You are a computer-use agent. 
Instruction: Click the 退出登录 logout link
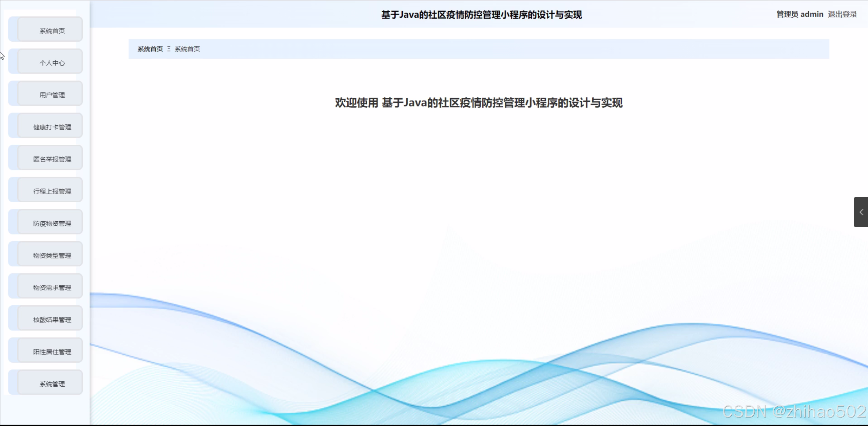pyautogui.click(x=842, y=14)
